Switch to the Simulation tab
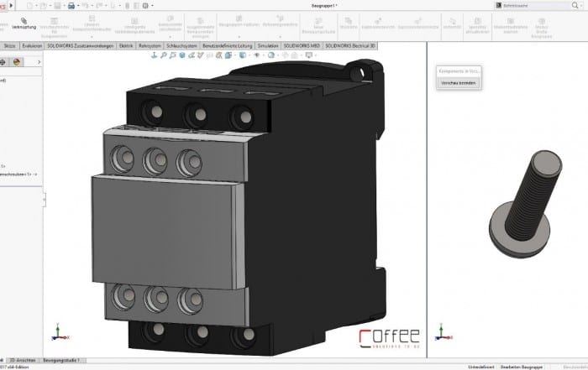The height and width of the screenshot is (370, 588). pos(268,45)
